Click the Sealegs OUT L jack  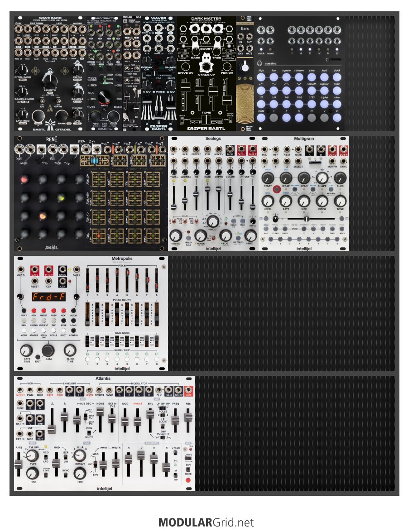click(241, 149)
